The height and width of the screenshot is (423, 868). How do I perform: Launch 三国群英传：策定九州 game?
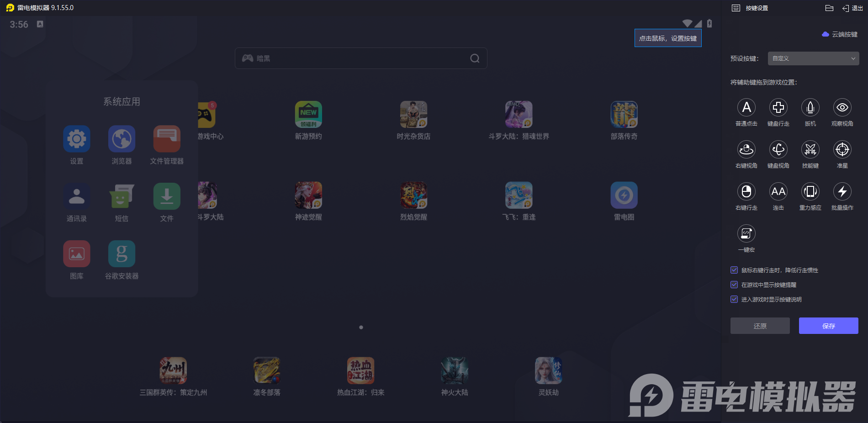(173, 370)
